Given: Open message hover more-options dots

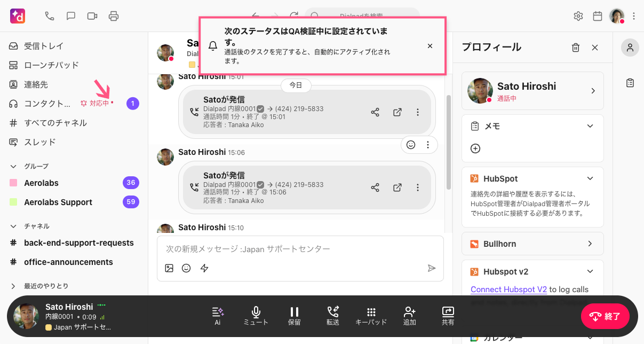Looking at the screenshot, I should pyautogui.click(x=428, y=145).
